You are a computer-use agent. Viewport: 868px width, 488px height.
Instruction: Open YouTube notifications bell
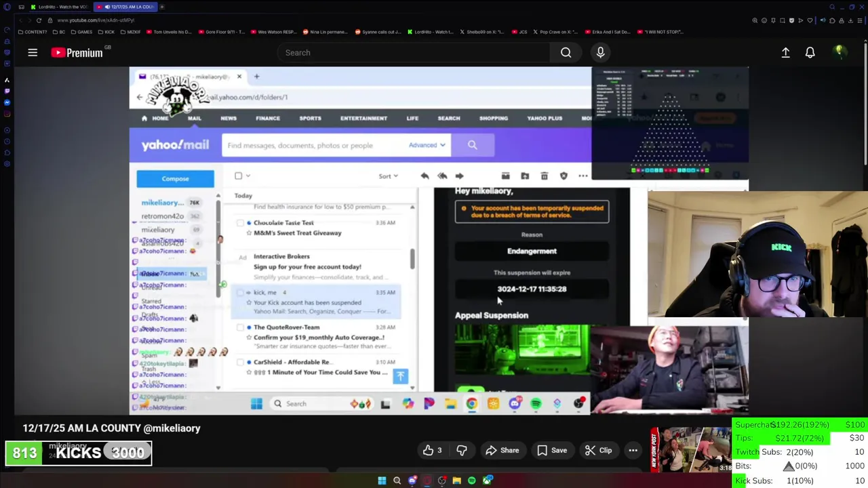(x=810, y=52)
